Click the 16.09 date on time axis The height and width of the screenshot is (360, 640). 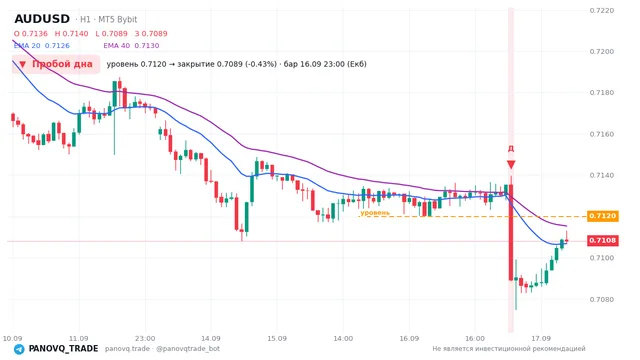coord(409,338)
